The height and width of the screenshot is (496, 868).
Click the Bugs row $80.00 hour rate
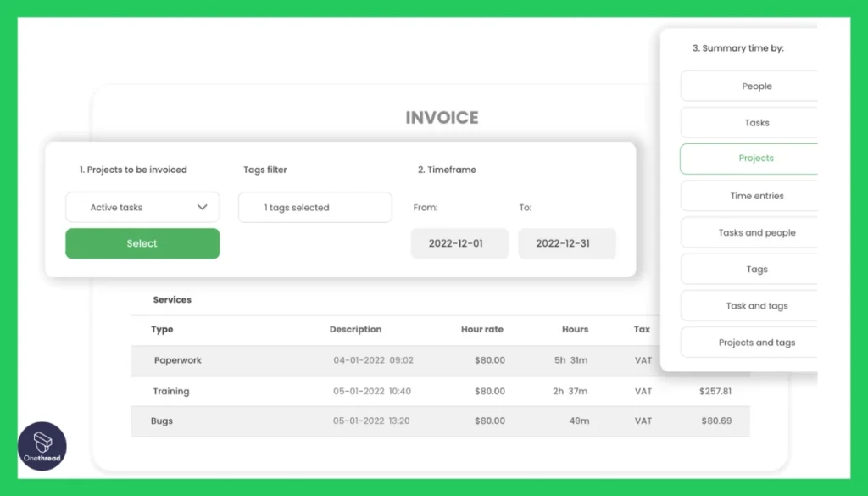490,421
